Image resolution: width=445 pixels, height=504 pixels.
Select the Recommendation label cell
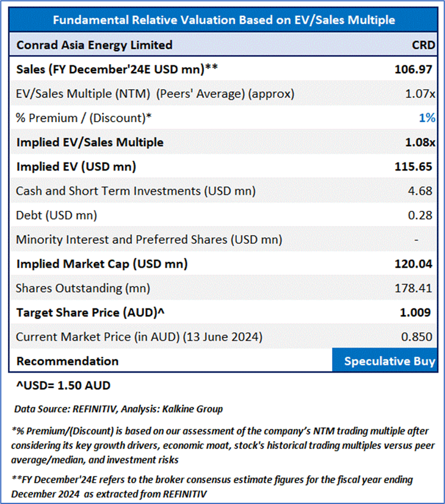[67, 361]
